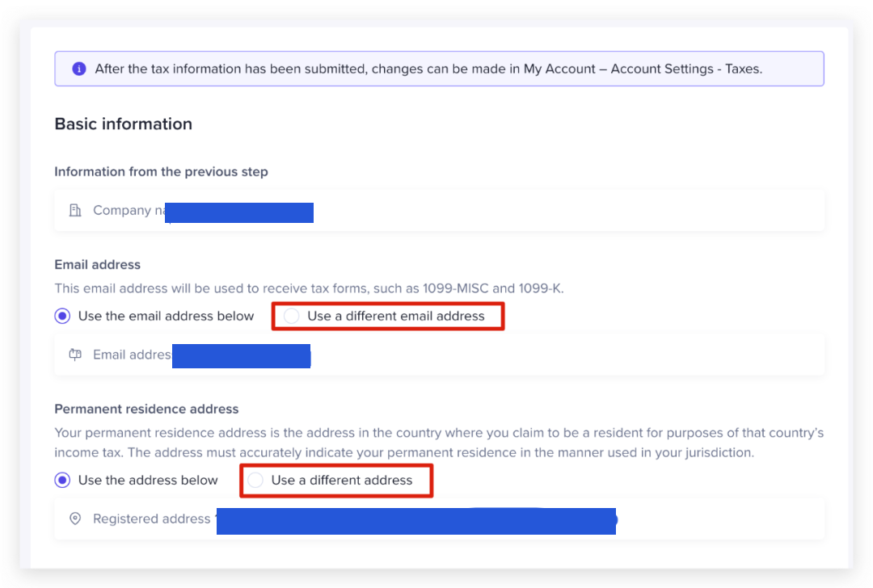This screenshot has height=588, width=873.
Task: Click the "Permanent residence address" section title
Action: pyautogui.click(x=146, y=409)
